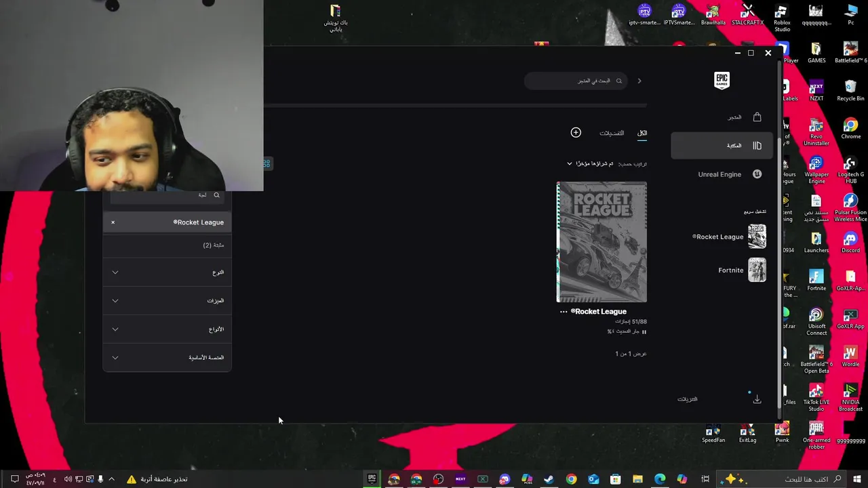Open Recycle Bin on desktop

click(x=850, y=91)
